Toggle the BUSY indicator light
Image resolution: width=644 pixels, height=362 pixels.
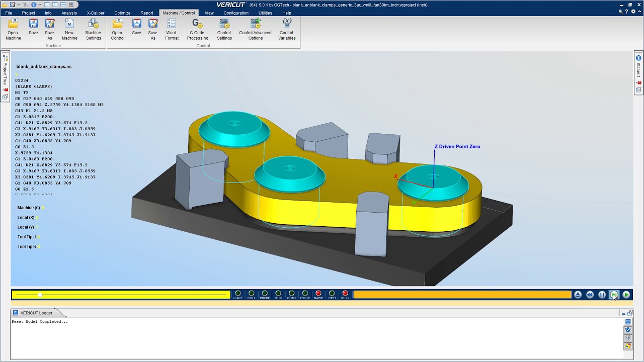pos(345,294)
